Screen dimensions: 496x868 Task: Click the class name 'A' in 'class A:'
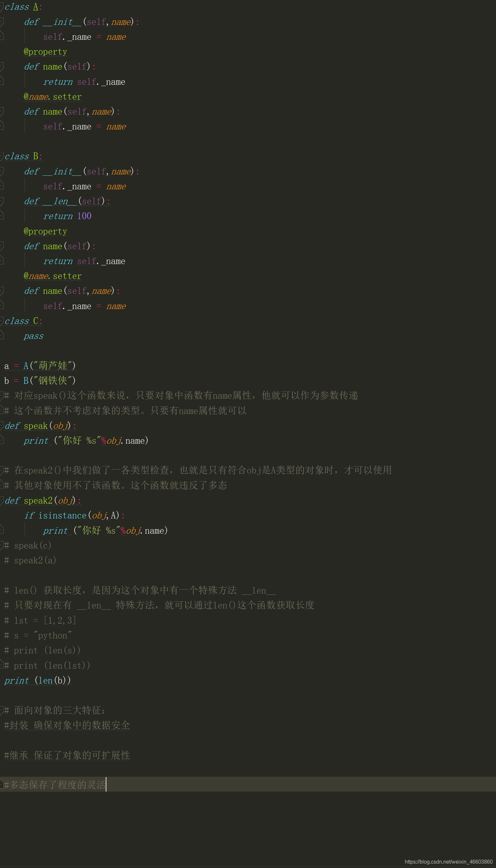point(36,7)
